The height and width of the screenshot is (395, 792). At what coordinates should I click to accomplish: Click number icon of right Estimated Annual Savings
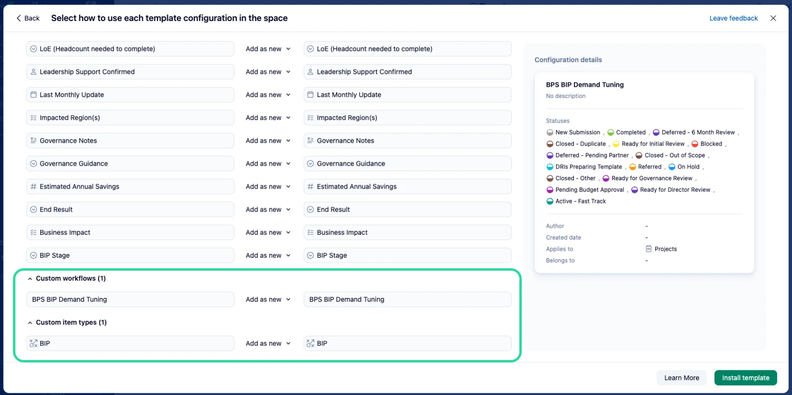pyautogui.click(x=311, y=186)
